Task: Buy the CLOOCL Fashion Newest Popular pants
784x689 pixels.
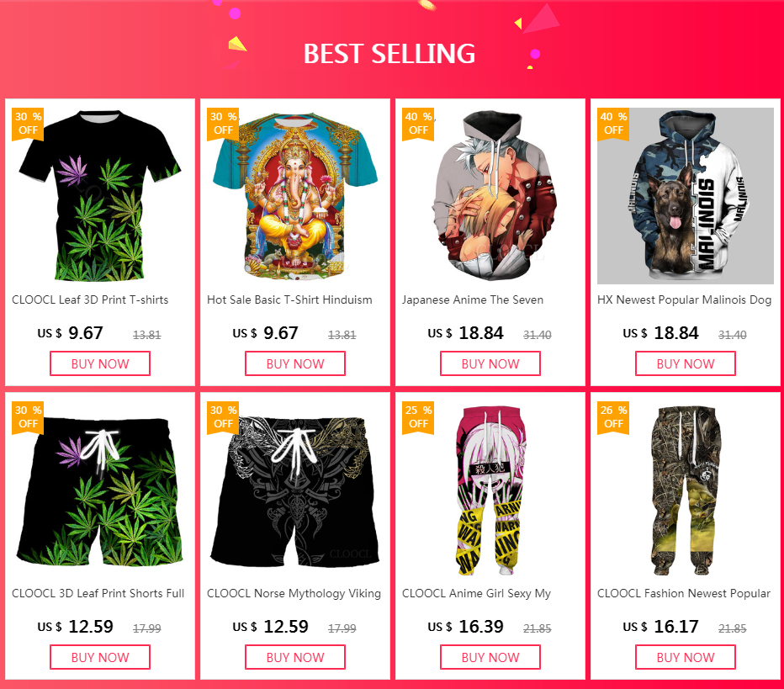Action: pos(686,657)
